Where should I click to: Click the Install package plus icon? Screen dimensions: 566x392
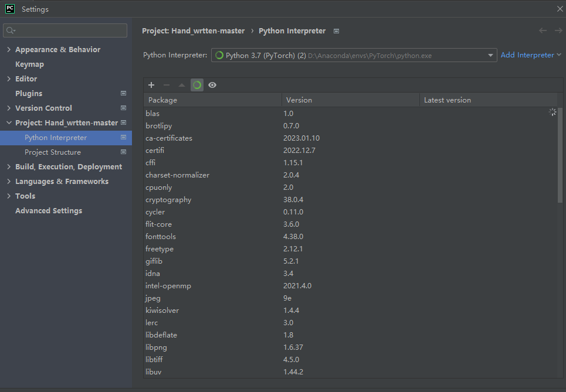point(151,85)
